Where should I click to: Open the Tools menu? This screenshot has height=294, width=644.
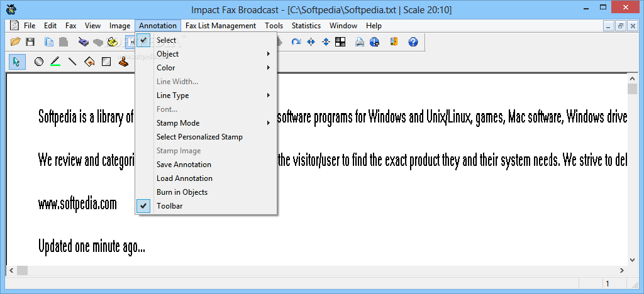coord(274,25)
